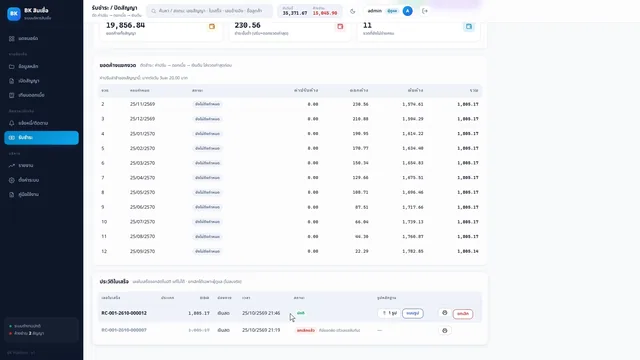Click the timestamp 25/10/2569 21:46
The width and height of the screenshot is (640, 360).
point(261,313)
